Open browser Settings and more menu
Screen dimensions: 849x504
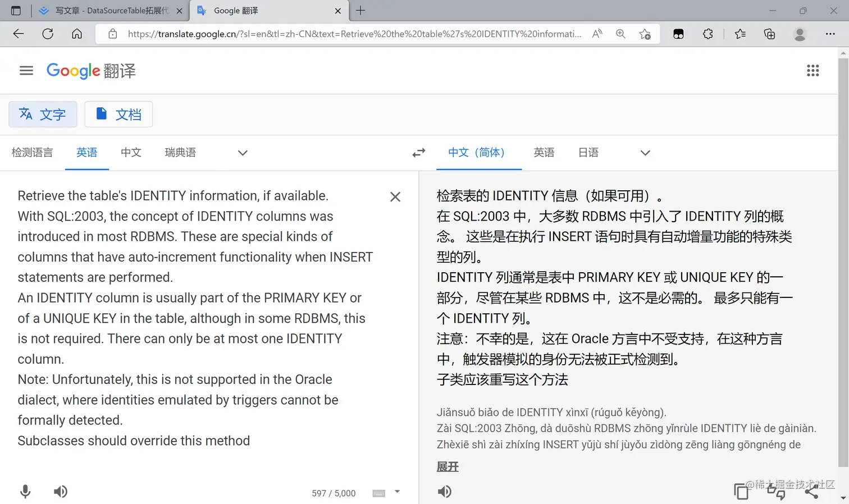coord(830,34)
